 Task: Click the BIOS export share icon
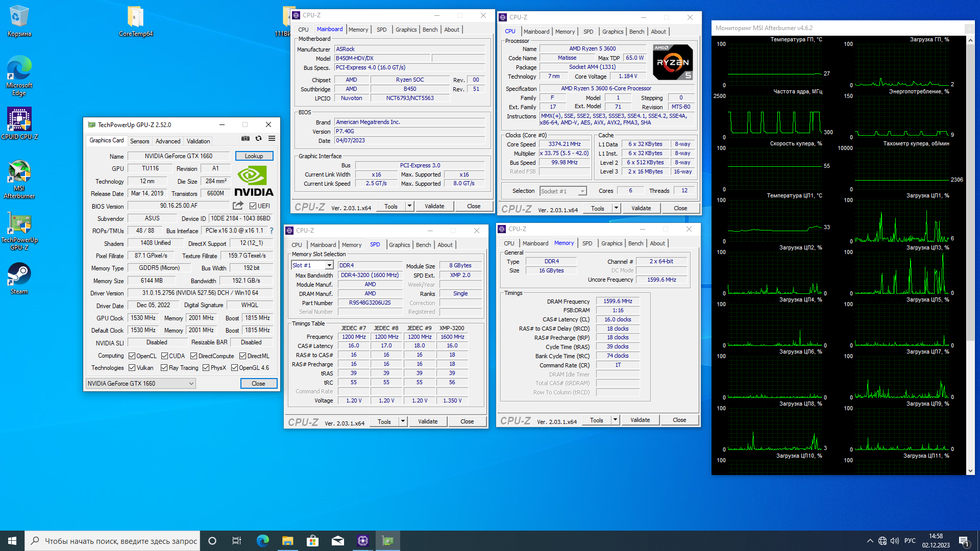click(x=238, y=206)
